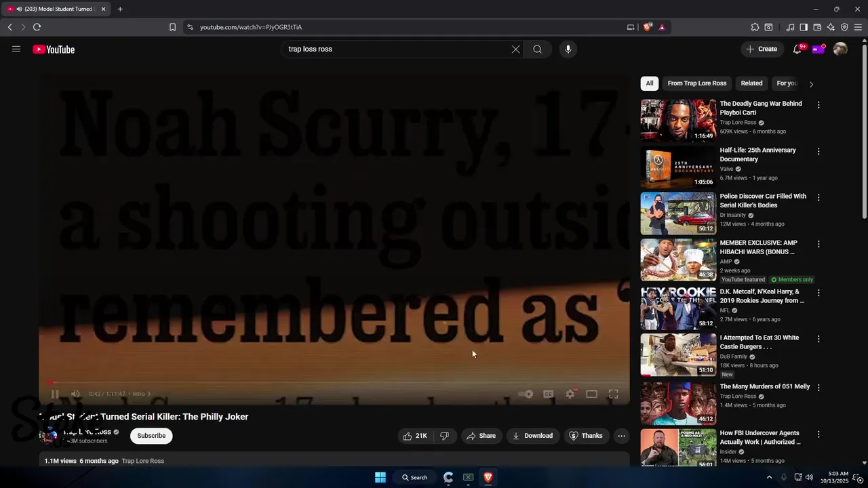
Task: Toggle the autoplay switch
Action: click(x=526, y=394)
